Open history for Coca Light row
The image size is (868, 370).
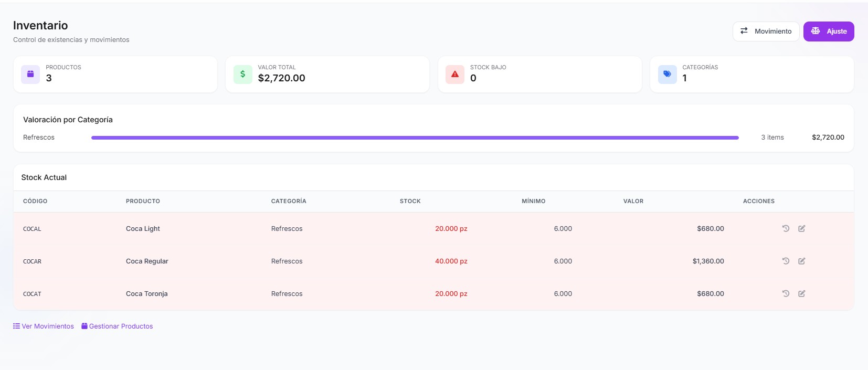786,228
